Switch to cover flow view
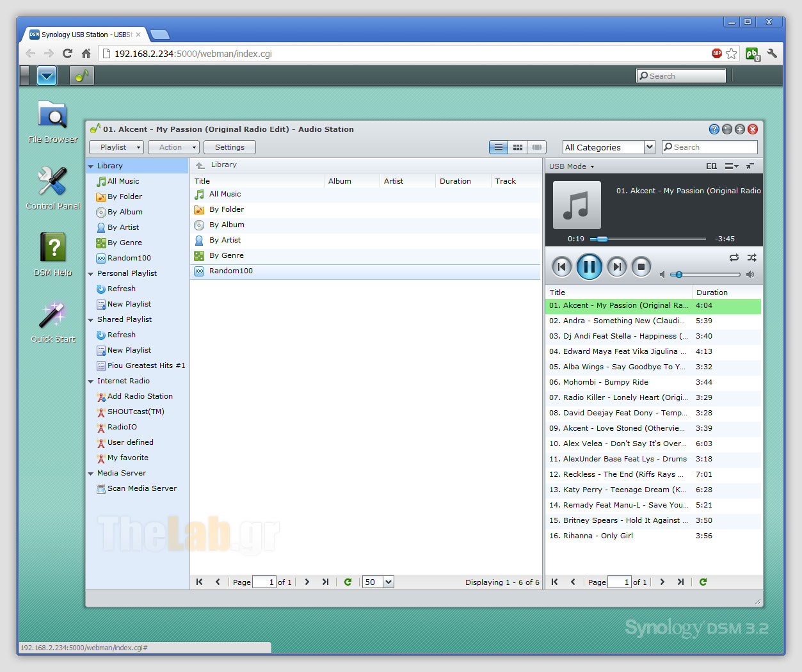The height and width of the screenshot is (672, 802). (x=537, y=147)
